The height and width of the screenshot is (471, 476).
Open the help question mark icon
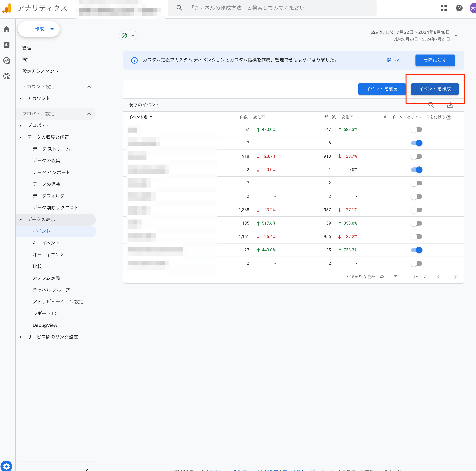459,8
